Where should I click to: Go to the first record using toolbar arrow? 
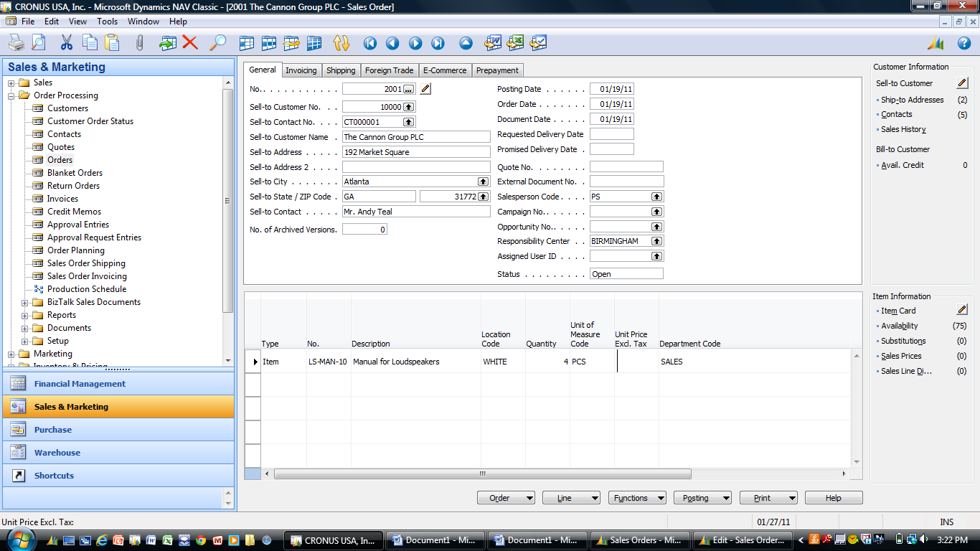point(370,43)
